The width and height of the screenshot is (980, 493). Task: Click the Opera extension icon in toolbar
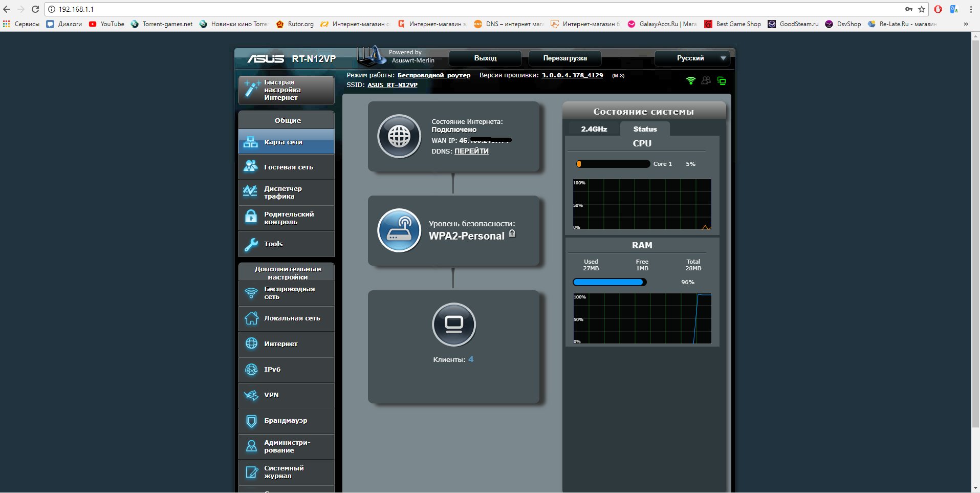coord(938,9)
